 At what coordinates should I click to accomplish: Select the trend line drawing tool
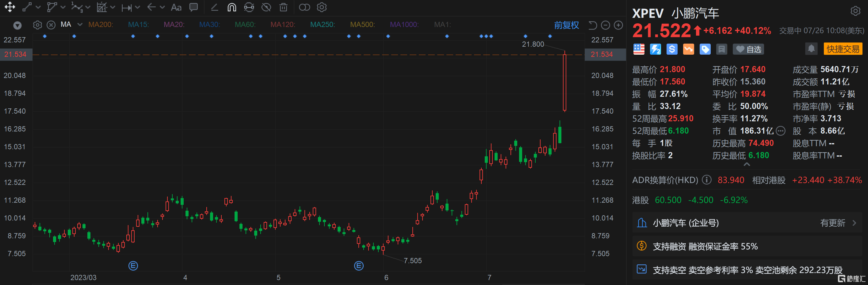tap(27, 7)
